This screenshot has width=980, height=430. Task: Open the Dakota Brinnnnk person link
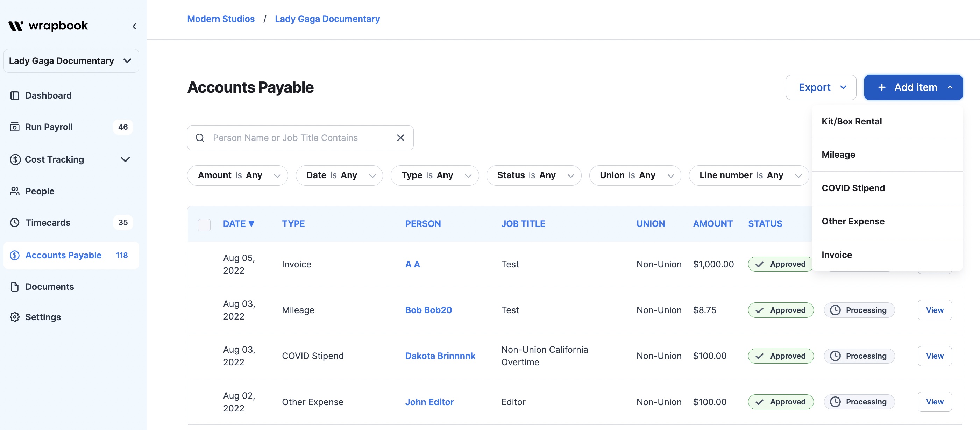point(440,356)
